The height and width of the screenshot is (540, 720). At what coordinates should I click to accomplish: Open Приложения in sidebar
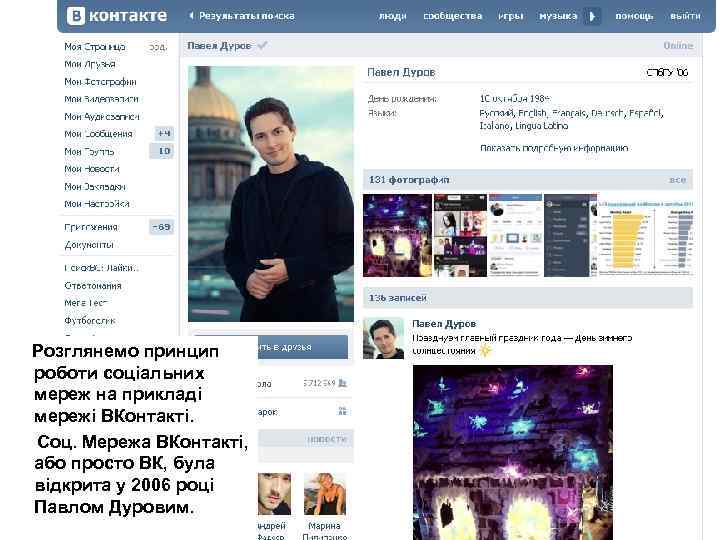tap(91, 227)
